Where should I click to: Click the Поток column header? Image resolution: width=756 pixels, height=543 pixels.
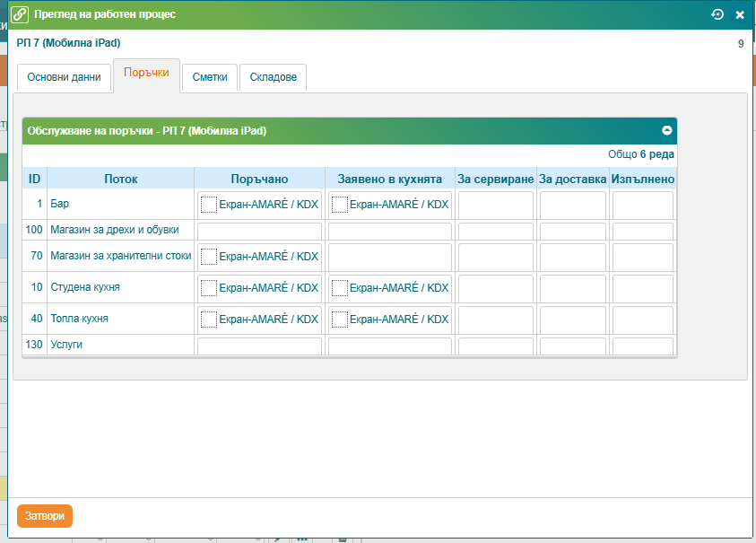120,179
